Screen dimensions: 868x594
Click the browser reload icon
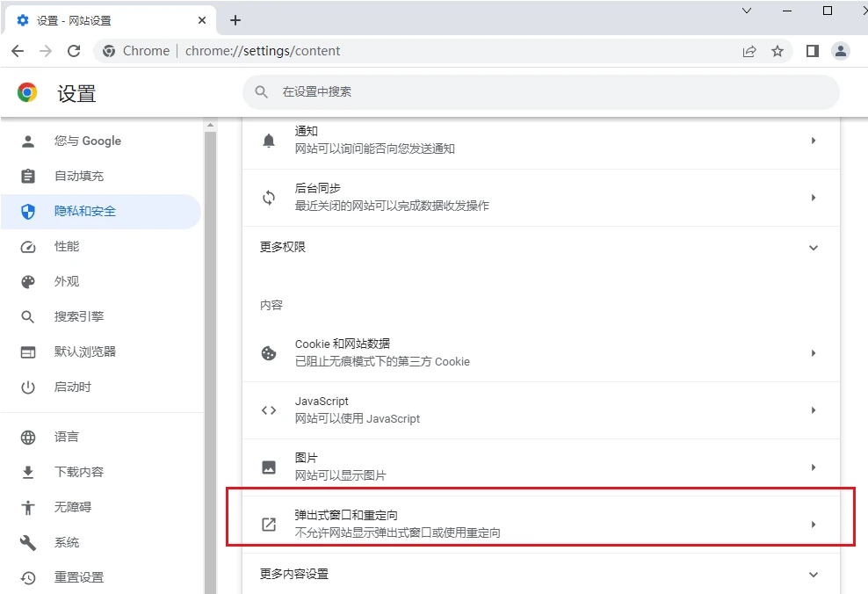[74, 51]
